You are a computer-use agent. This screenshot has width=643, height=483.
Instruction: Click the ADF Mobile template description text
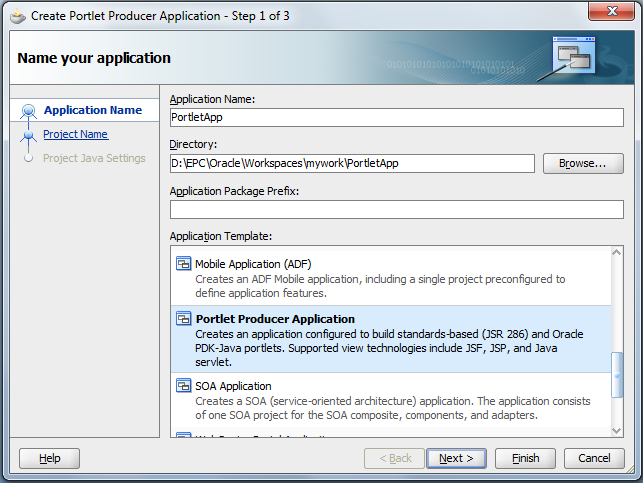pos(380,286)
